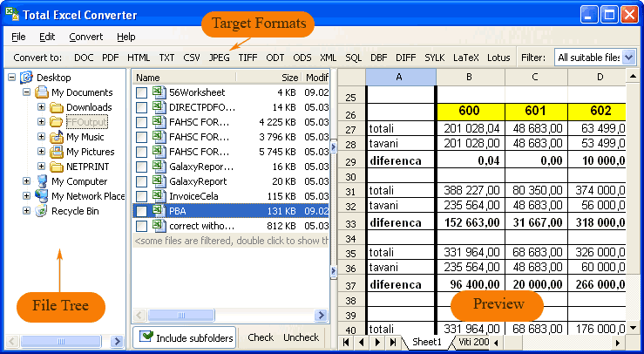Click the preview vertical scrollbar down arrow

coord(633,328)
